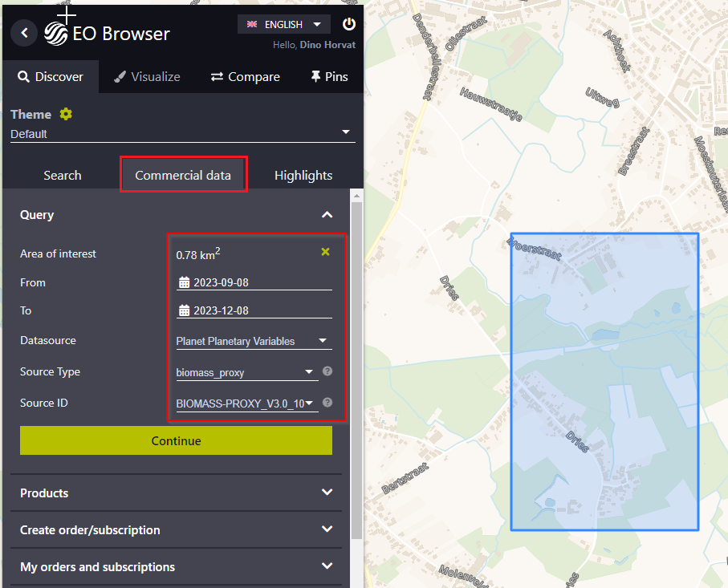The width and height of the screenshot is (728, 588).
Task: Switch to the Pins tab
Action: point(330,76)
